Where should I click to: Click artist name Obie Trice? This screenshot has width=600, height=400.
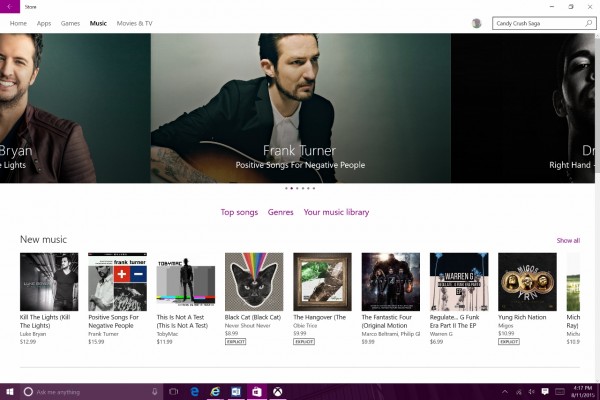pyautogui.click(x=305, y=326)
